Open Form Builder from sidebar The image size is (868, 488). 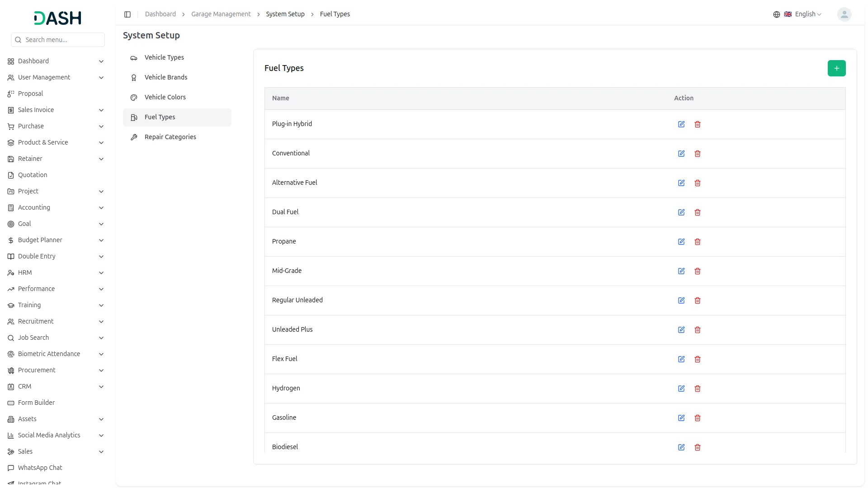[x=36, y=403]
